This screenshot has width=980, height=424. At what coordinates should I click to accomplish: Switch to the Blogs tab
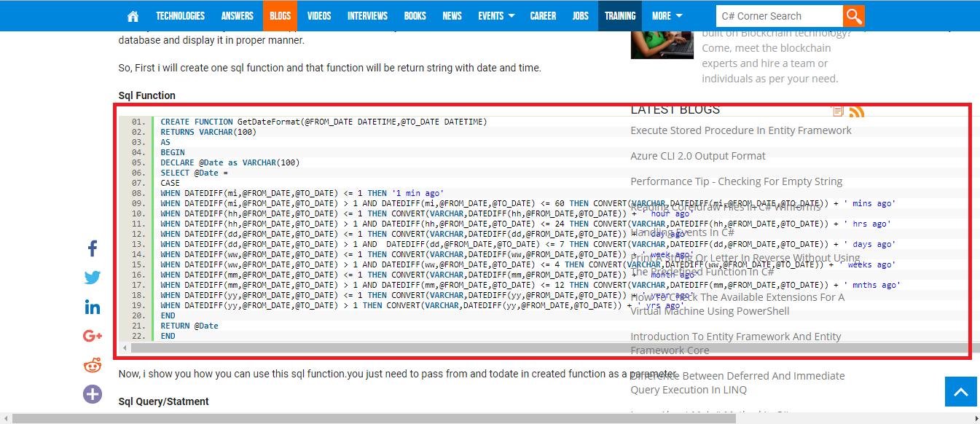280,16
